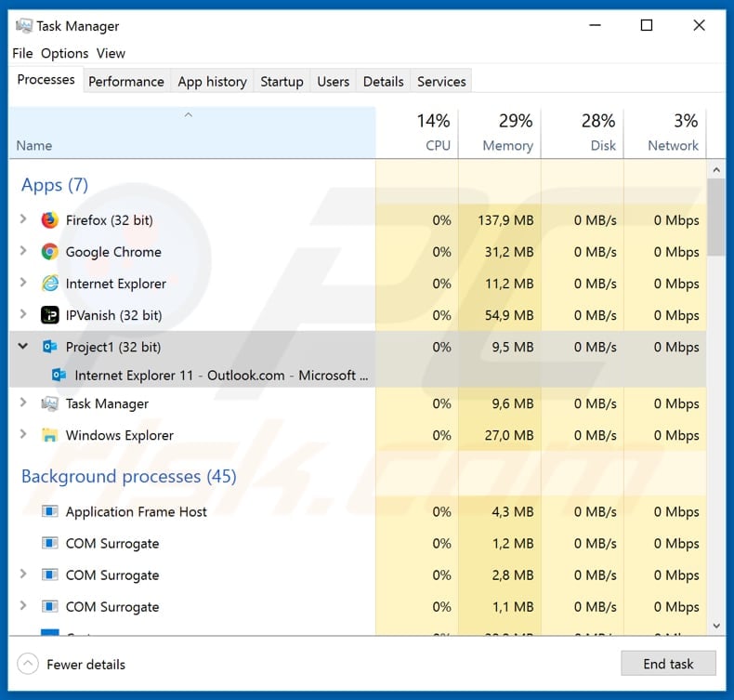Viewport: 734px width, 700px height.
Task: Click the Firefox app icon
Action: [x=49, y=220]
